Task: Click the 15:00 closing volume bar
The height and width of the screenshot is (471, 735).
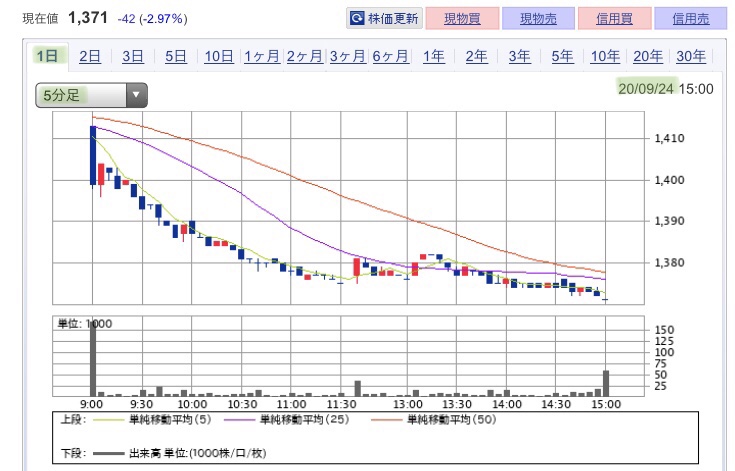Action: tap(606, 383)
